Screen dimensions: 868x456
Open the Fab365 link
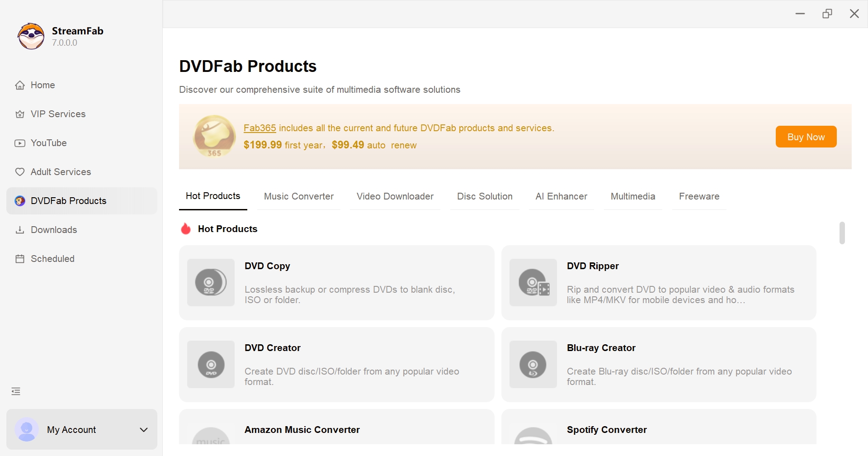[x=259, y=128]
